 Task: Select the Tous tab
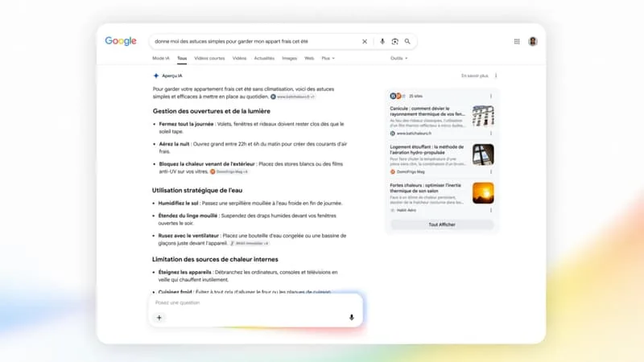coord(182,58)
